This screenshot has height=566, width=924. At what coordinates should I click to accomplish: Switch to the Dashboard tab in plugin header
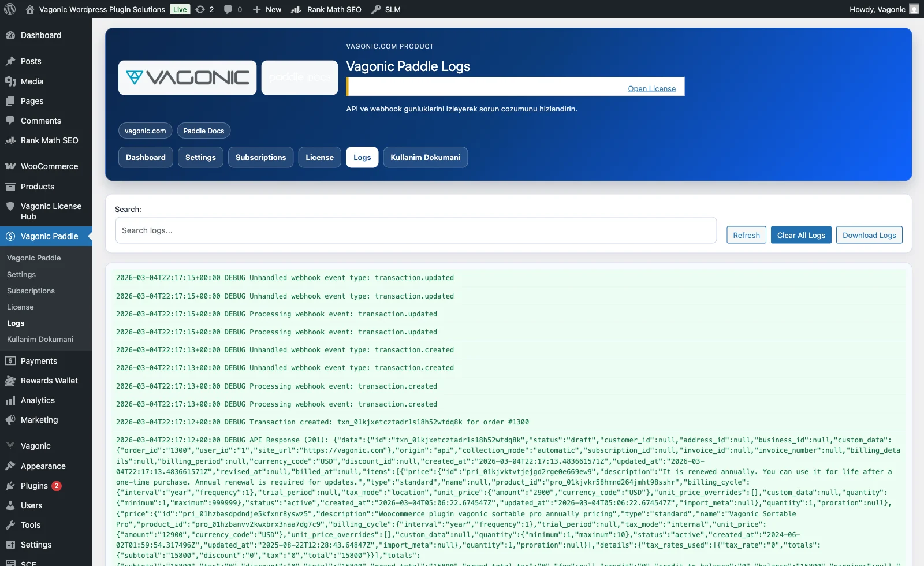pos(146,157)
